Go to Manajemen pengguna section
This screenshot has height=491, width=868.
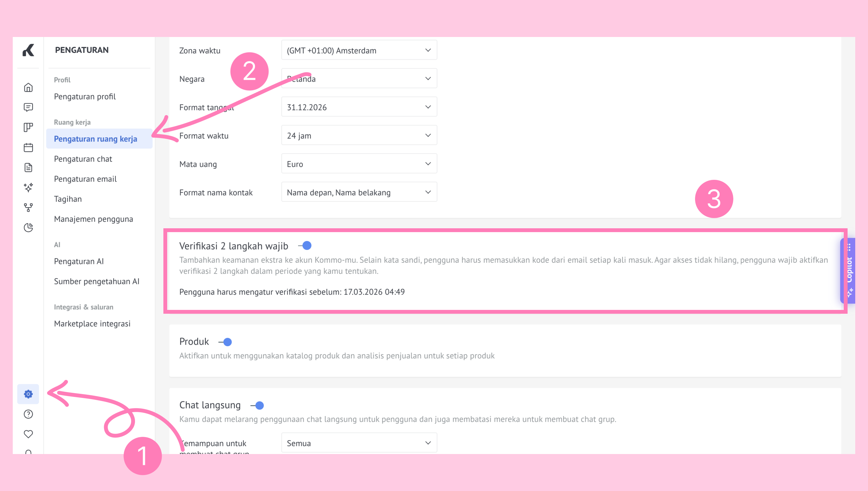coord(94,219)
